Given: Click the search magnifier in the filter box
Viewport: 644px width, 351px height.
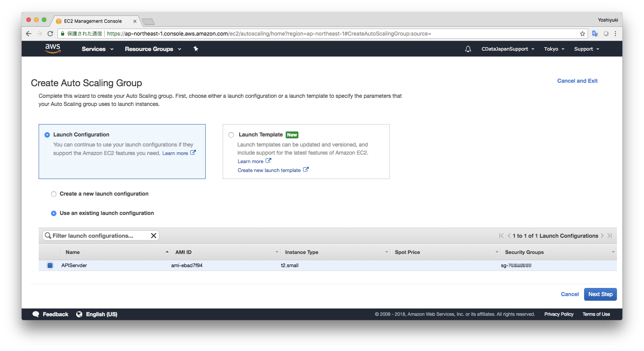Looking at the screenshot, I should 48,235.
